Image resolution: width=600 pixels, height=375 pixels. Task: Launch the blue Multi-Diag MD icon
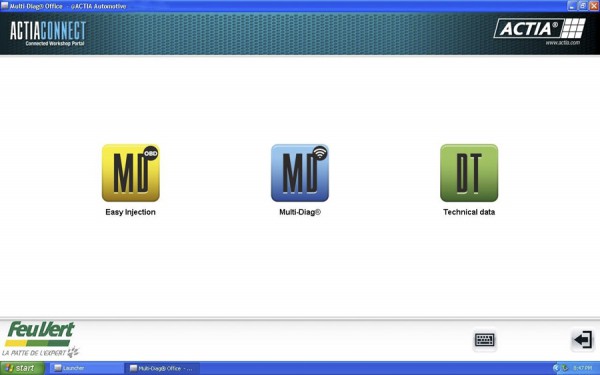point(300,173)
